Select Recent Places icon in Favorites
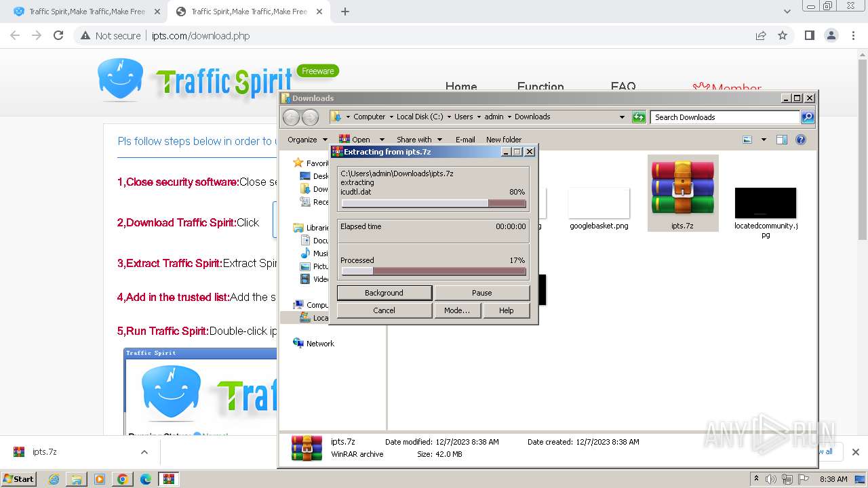This screenshot has height=488, width=868. (x=306, y=202)
